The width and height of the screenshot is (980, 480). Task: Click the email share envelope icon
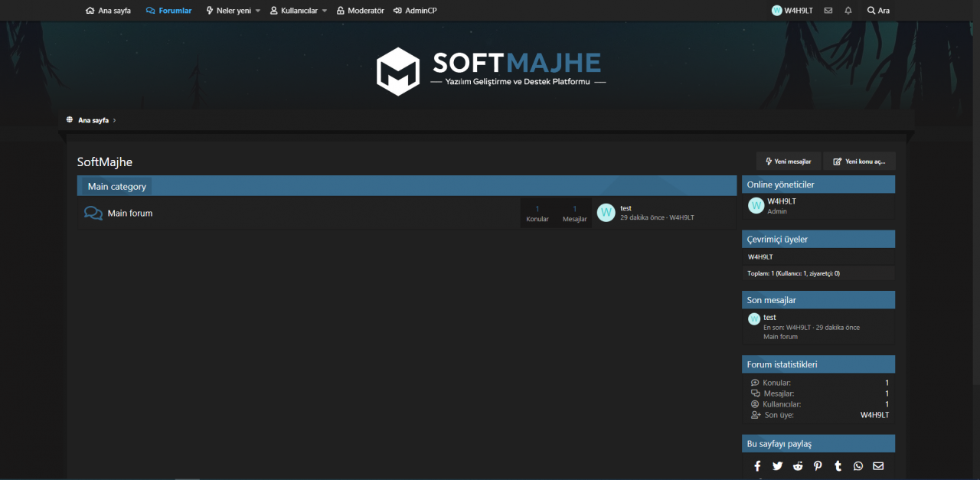[877, 466]
